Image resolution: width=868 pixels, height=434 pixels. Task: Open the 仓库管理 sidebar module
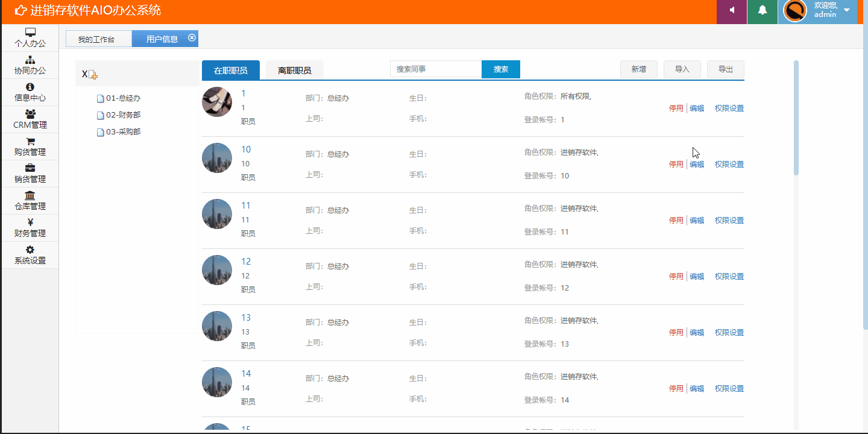click(x=30, y=201)
